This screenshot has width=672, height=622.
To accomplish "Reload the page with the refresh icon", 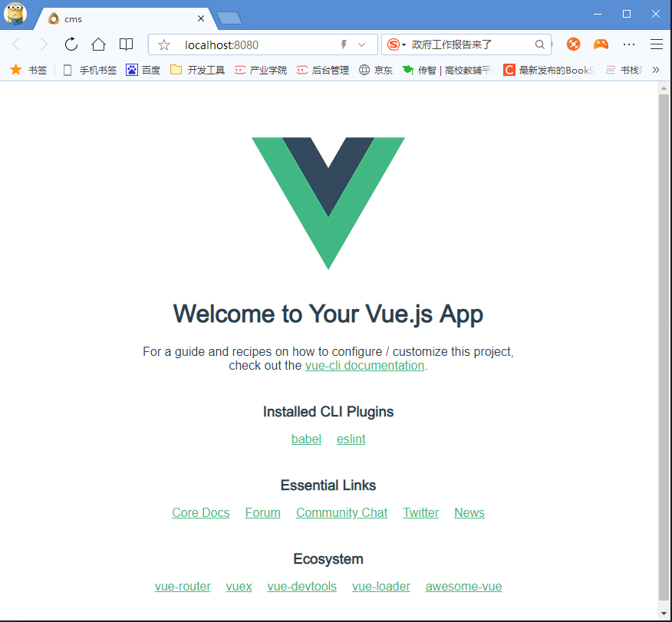I will click(71, 44).
